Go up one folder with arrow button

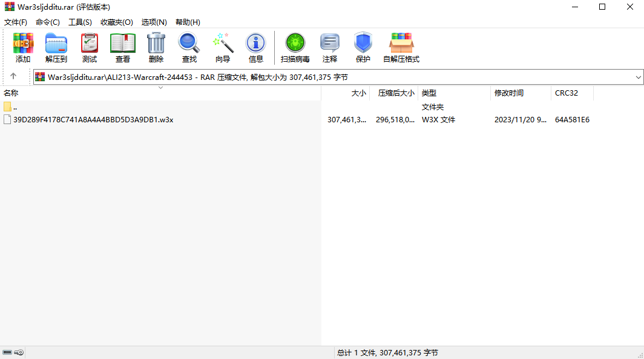[x=13, y=76]
